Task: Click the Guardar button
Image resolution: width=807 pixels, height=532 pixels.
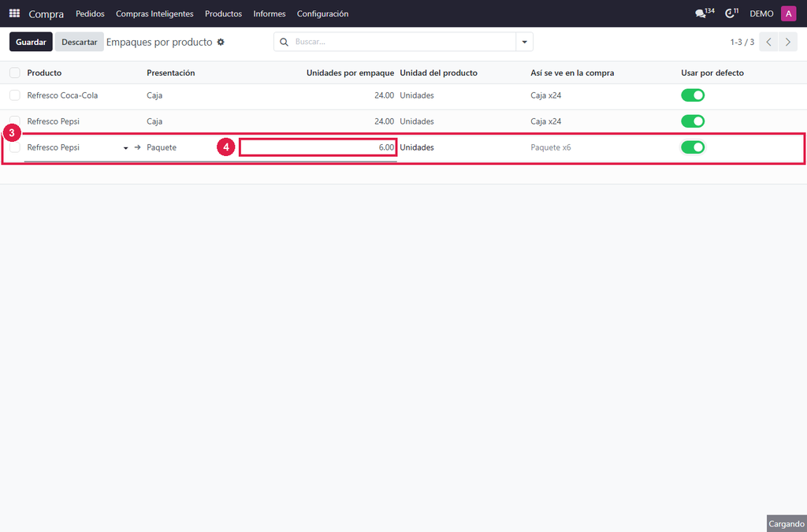Action: pyautogui.click(x=31, y=43)
